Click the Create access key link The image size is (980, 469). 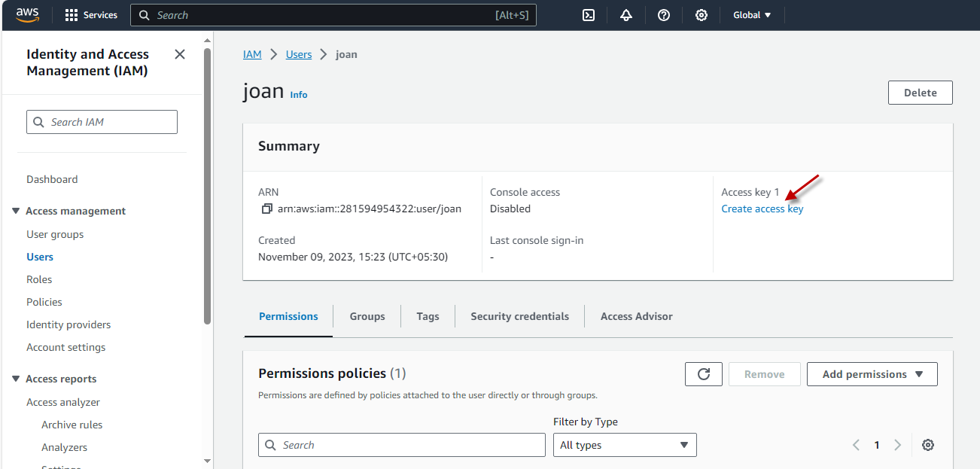click(762, 209)
